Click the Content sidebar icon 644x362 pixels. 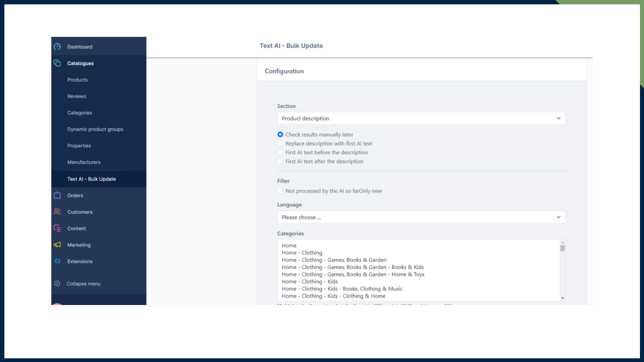click(57, 228)
